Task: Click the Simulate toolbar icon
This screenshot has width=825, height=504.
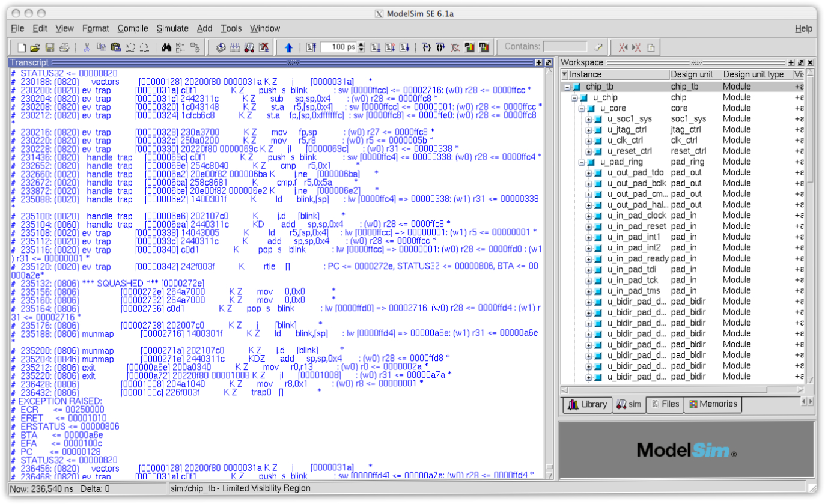Action: click(249, 47)
